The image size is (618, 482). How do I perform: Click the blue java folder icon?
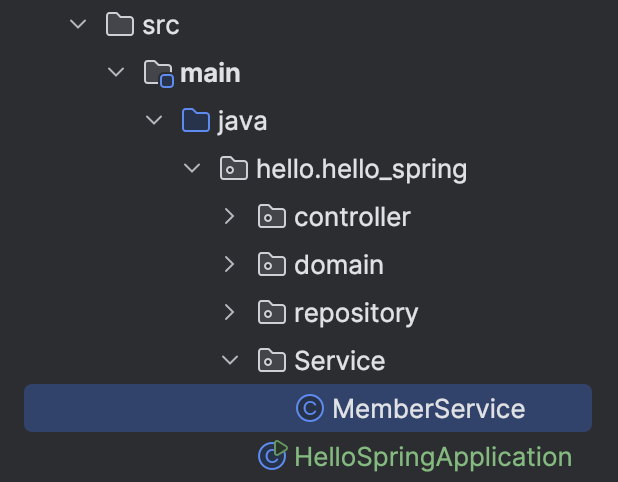[195, 120]
